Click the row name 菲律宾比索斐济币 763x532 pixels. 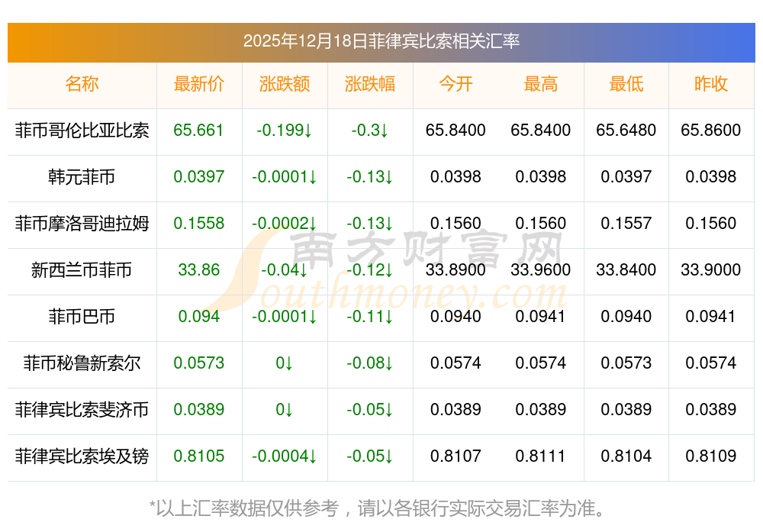[x=82, y=410]
